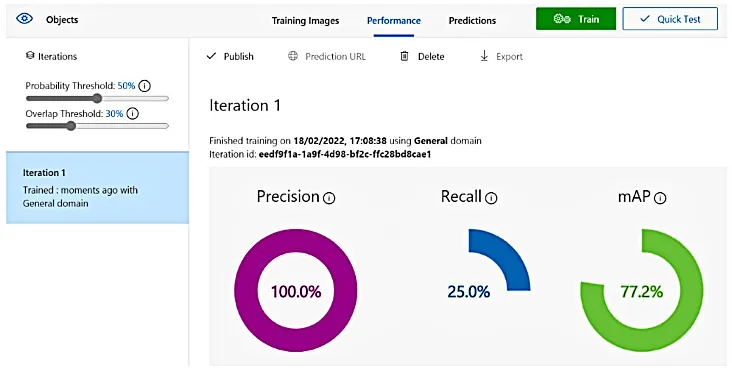Click the download arrow Export icon

pos(484,56)
